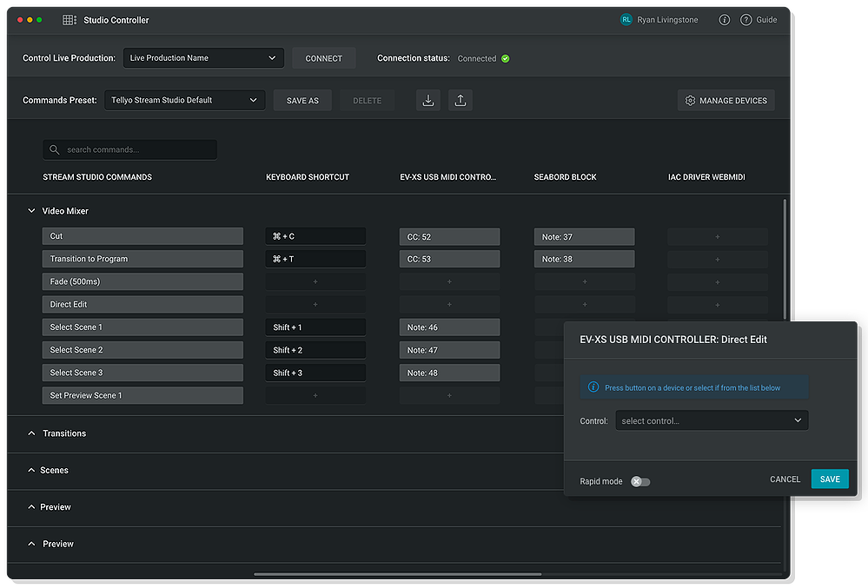Open the Live Production Name dropdown
868x588 pixels.
click(203, 58)
